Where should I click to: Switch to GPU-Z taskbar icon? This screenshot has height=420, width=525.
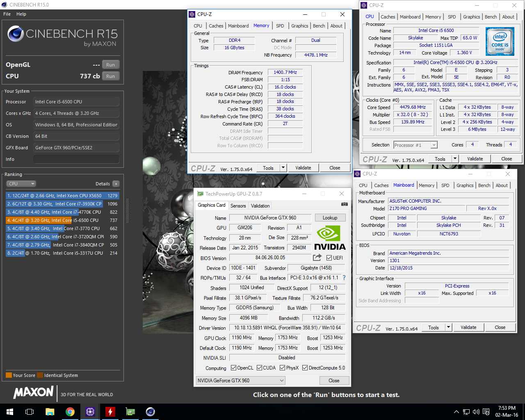point(130,412)
